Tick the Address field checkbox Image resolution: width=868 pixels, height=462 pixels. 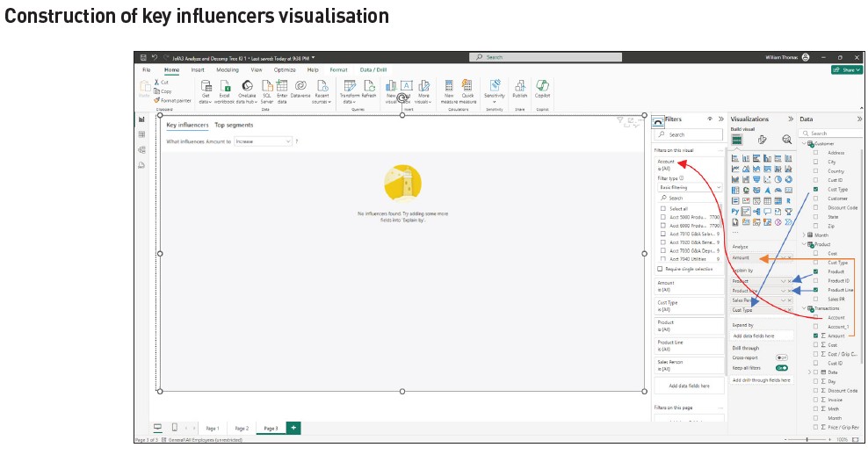tap(816, 153)
